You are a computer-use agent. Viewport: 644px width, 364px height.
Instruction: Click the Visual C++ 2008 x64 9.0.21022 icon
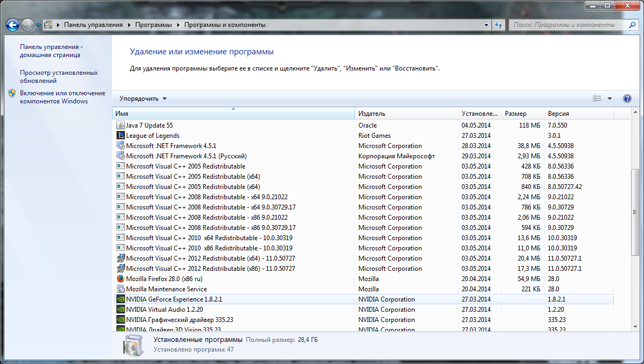[120, 197]
